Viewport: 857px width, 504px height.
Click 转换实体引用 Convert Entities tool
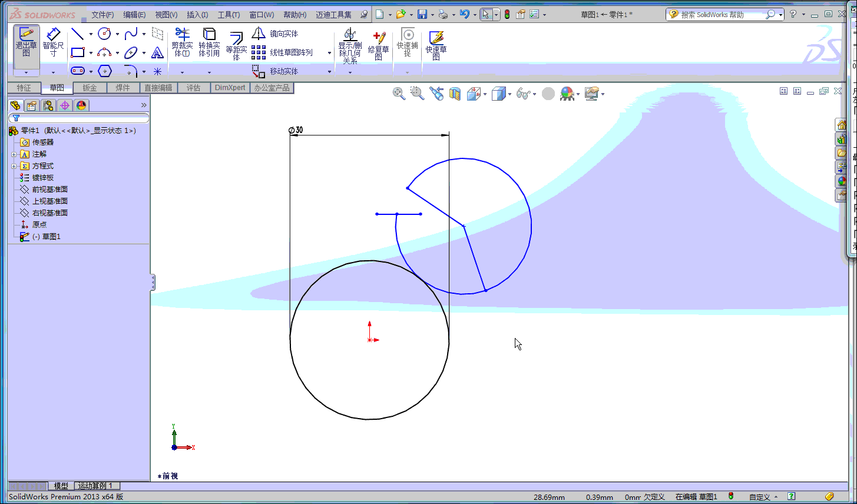pos(209,42)
